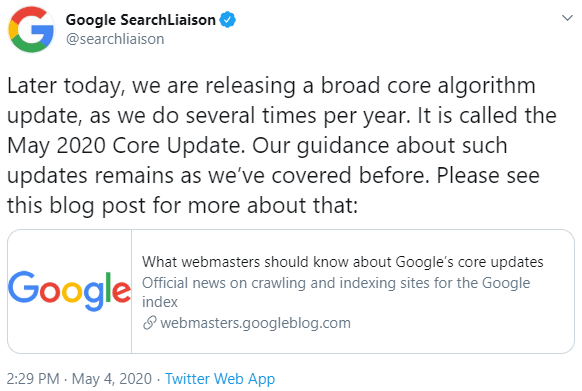Click 'several times per year' in tweet body
Image resolution: width=582 pixels, height=391 pixels.
tap(298, 115)
